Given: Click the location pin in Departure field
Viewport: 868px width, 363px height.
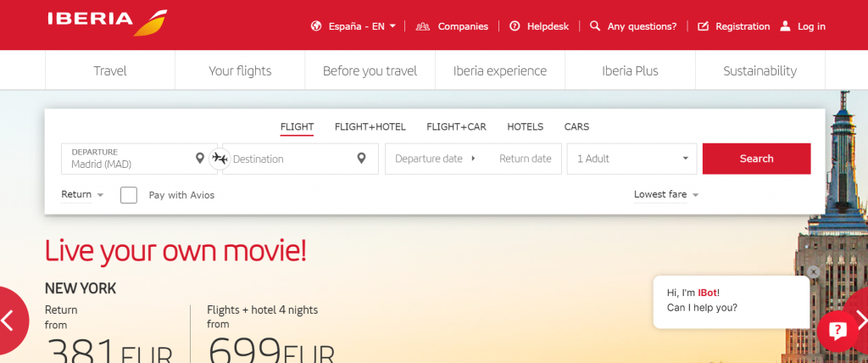Looking at the screenshot, I should click(x=200, y=159).
